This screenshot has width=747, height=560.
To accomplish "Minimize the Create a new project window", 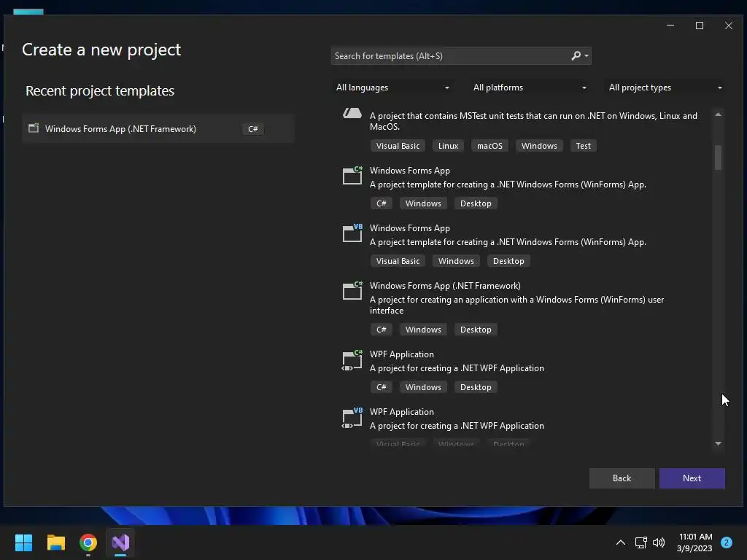I will pos(670,26).
